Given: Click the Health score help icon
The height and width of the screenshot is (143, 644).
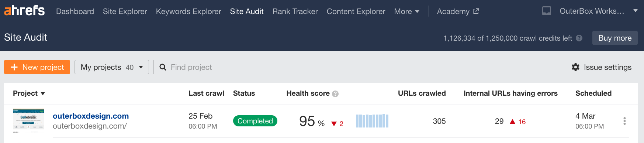Looking at the screenshot, I should point(335,94).
